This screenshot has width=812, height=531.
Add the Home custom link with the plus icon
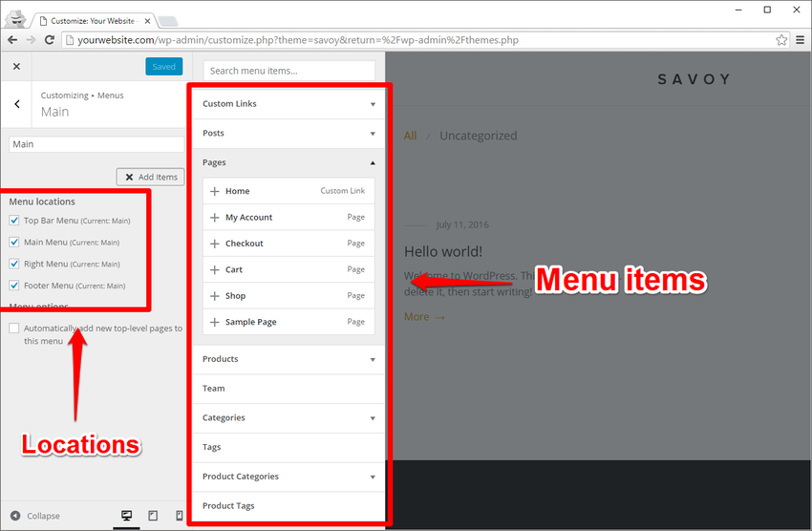[214, 191]
